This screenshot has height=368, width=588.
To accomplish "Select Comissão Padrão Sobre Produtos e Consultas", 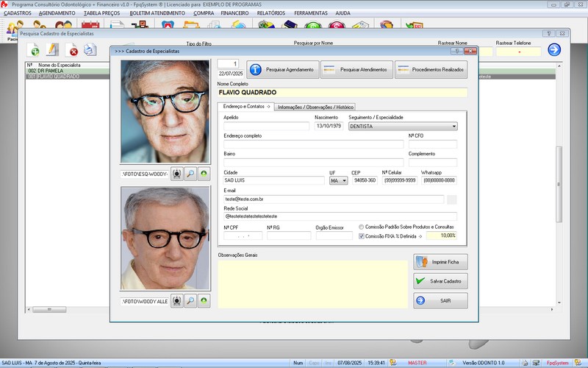I will coord(362,227).
